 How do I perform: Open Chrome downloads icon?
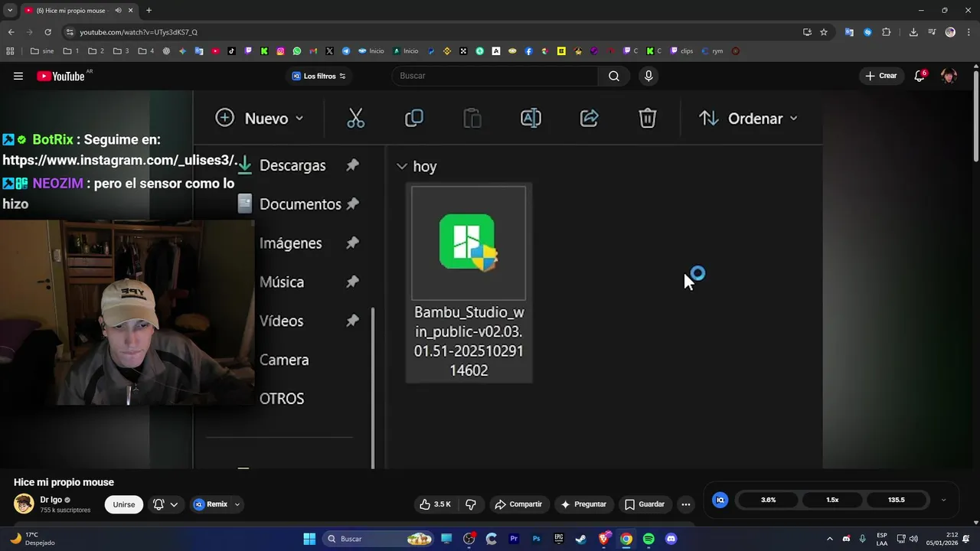click(913, 32)
